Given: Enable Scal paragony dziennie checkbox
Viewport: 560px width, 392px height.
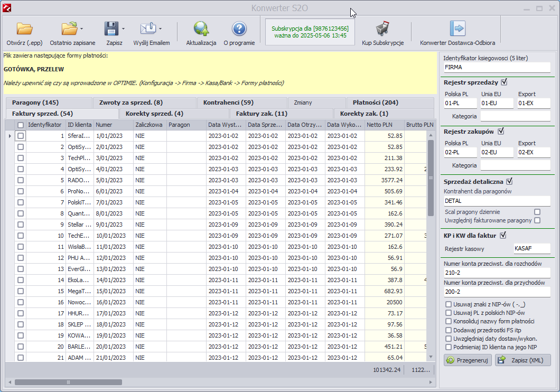Looking at the screenshot, I should pos(537,212).
